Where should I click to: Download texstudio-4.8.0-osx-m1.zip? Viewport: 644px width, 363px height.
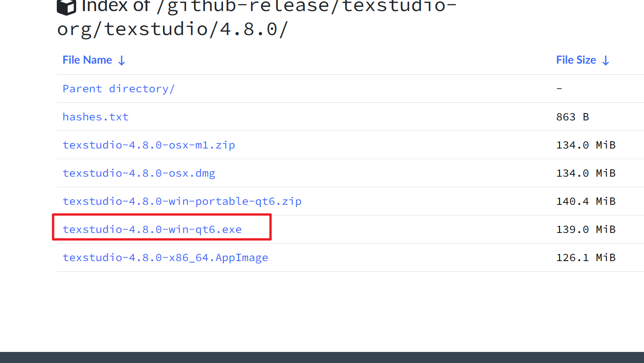click(x=149, y=145)
